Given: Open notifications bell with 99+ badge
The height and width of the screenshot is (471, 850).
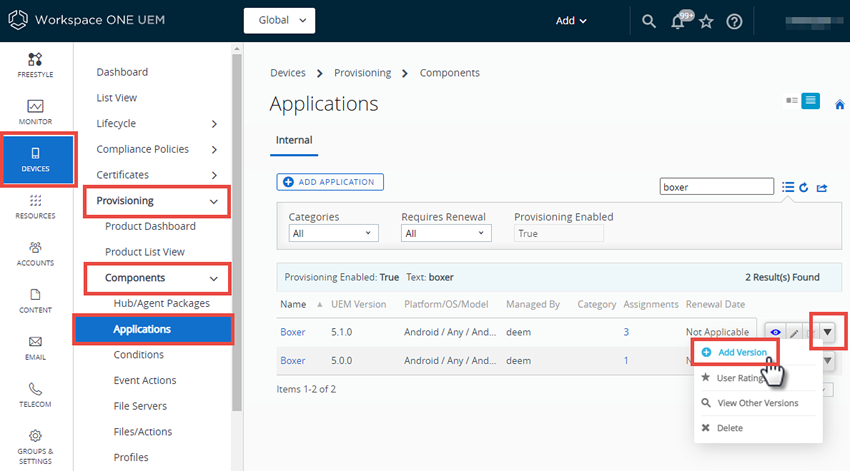Looking at the screenshot, I should point(678,21).
